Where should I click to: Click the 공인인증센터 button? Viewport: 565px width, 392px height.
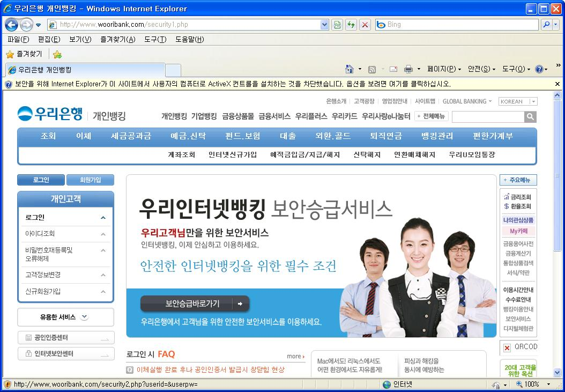coord(66,337)
